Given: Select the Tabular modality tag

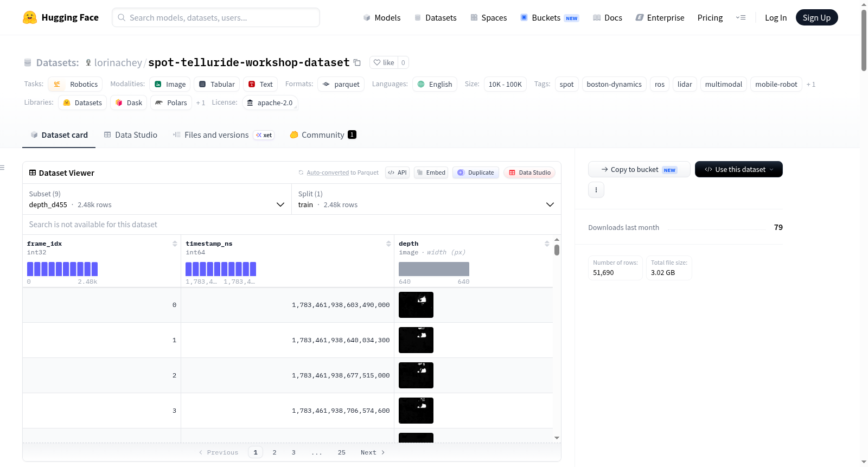Looking at the screenshot, I should click(217, 84).
